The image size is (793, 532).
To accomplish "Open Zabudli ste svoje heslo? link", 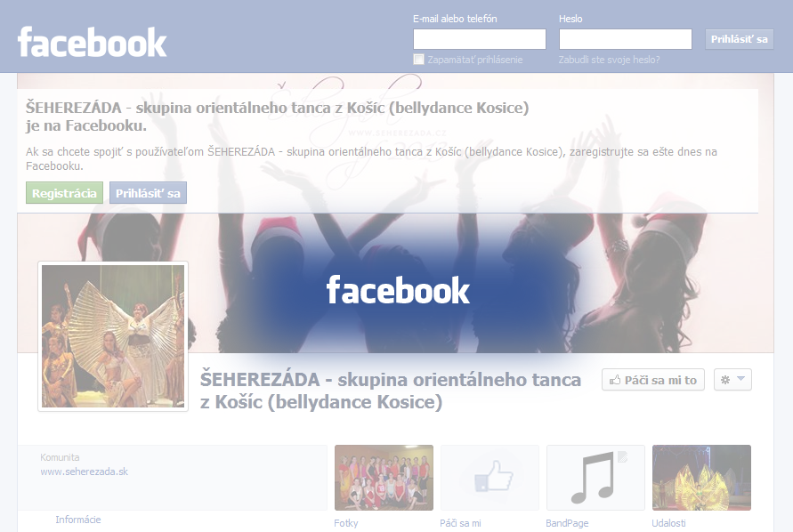I will click(609, 60).
